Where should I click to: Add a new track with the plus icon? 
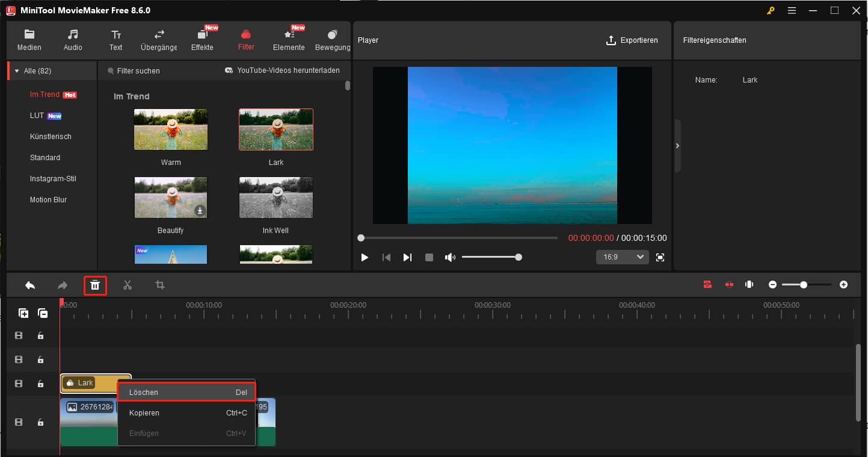coord(23,313)
